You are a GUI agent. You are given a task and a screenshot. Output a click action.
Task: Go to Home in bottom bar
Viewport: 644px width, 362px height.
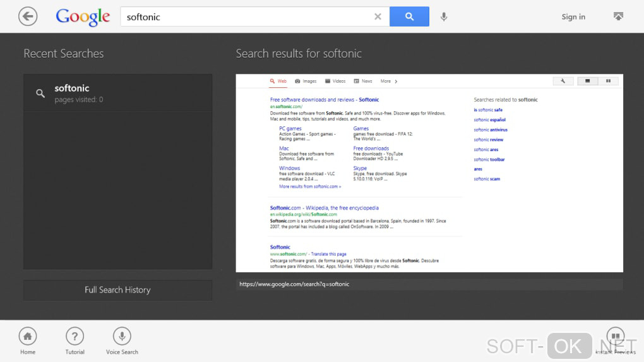tap(28, 341)
